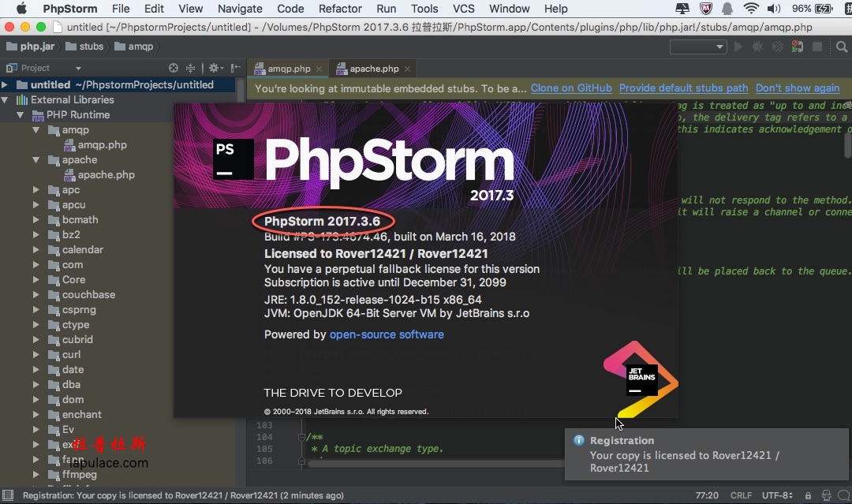Click Scroll from Source target icon
The width and height of the screenshot is (852, 504).
(174, 68)
